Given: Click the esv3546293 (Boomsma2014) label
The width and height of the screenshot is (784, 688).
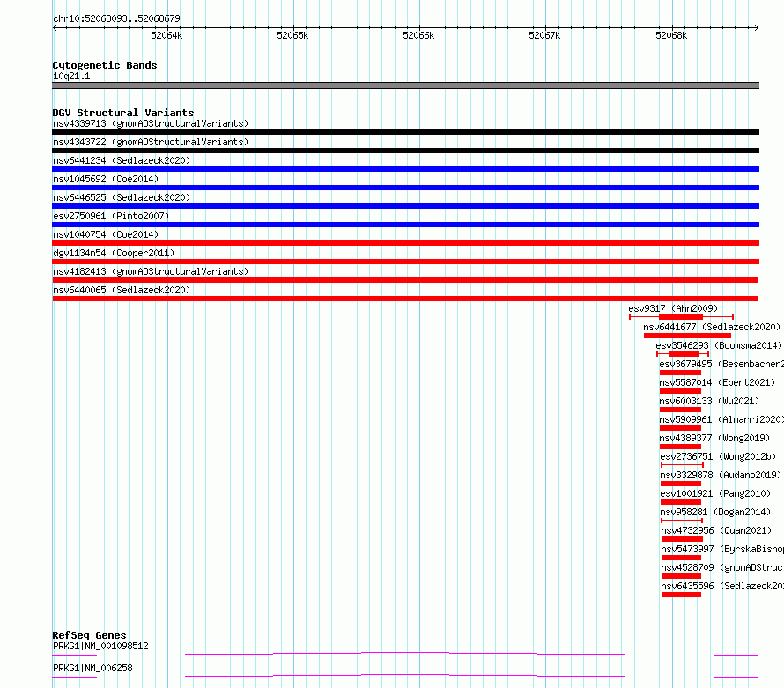Looking at the screenshot, I should tap(719, 345).
